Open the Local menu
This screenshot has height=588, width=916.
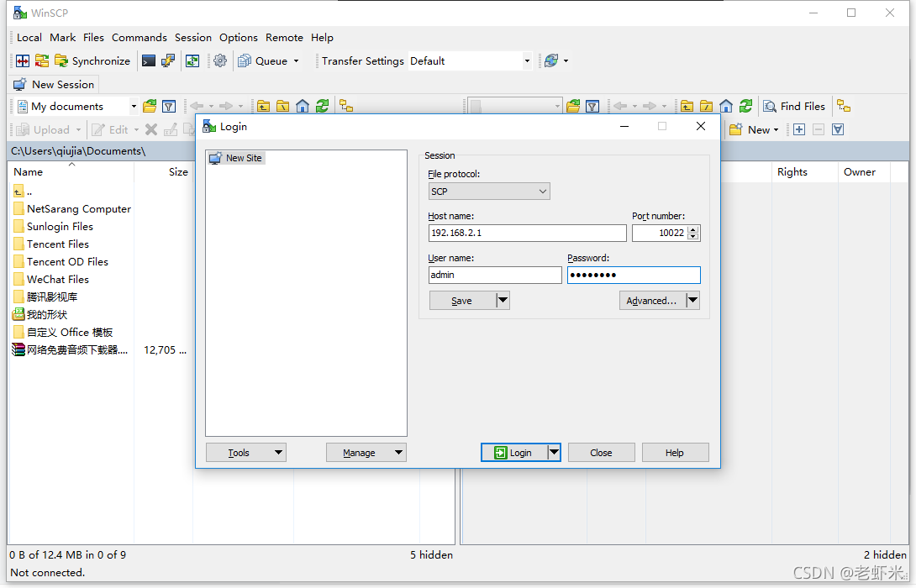(x=29, y=37)
